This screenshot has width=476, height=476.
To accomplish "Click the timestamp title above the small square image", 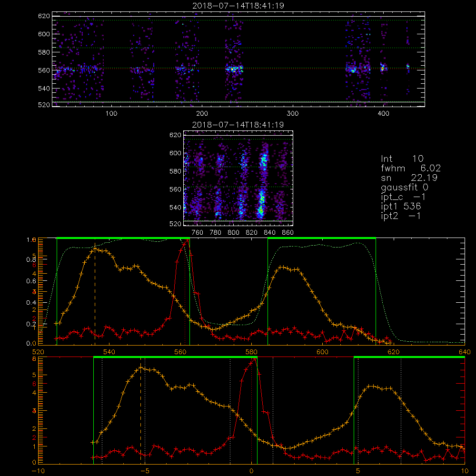I will pos(238,125).
